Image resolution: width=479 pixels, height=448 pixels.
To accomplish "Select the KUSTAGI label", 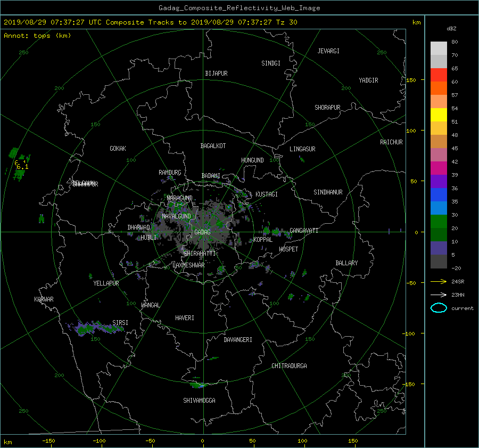I will tap(267, 194).
